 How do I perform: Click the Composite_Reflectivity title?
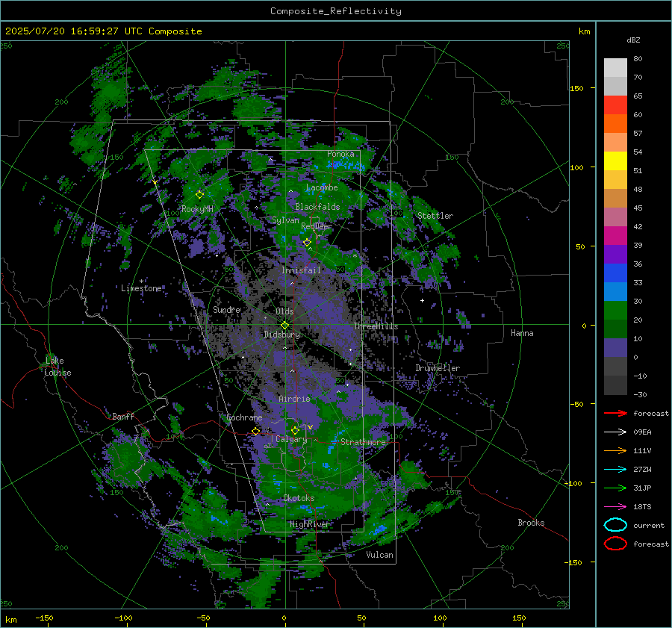tap(336, 11)
